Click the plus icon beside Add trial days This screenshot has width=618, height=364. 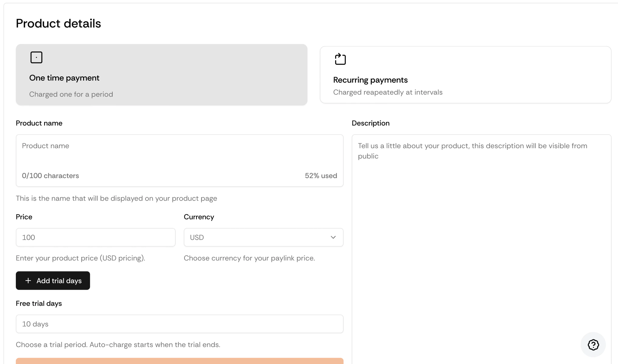tap(28, 281)
